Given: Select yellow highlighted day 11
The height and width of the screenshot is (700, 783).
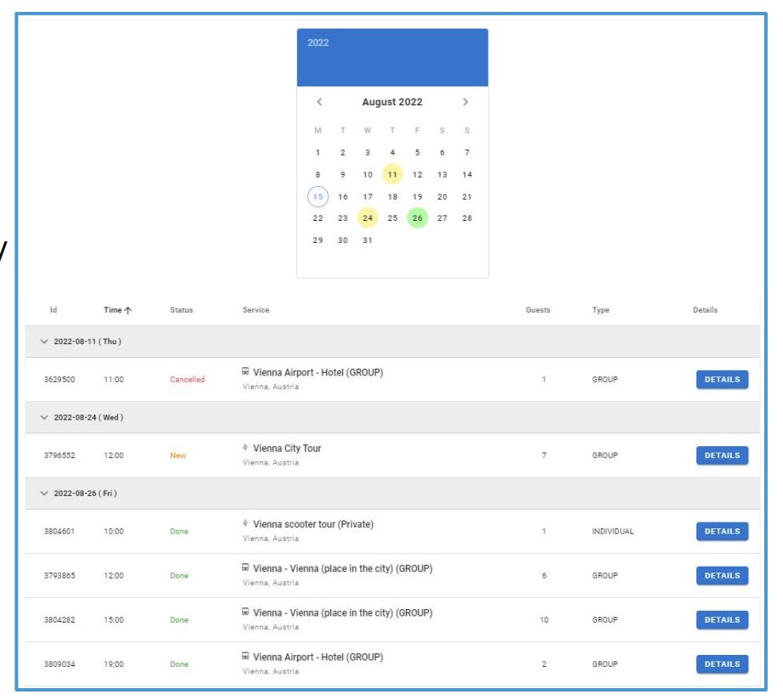Looking at the screenshot, I should pyautogui.click(x=392, y=174).
